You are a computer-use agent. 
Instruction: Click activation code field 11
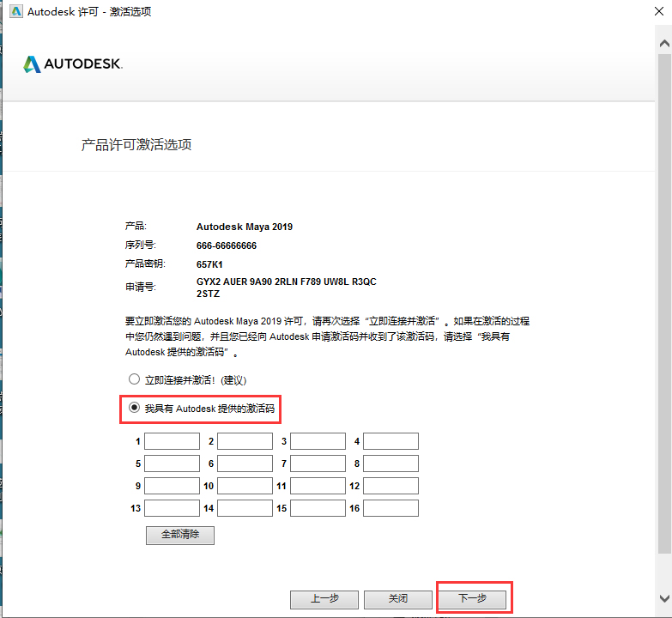click(x=318, y=486)
